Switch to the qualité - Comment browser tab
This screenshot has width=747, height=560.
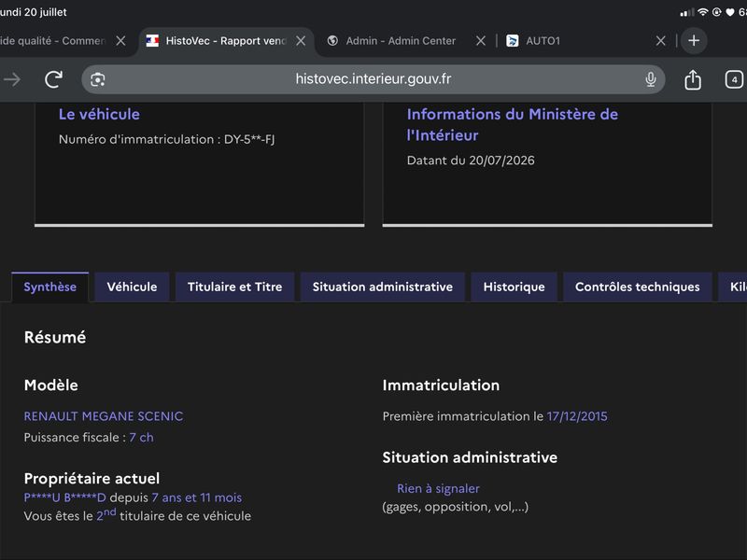(x=52, y=41)
